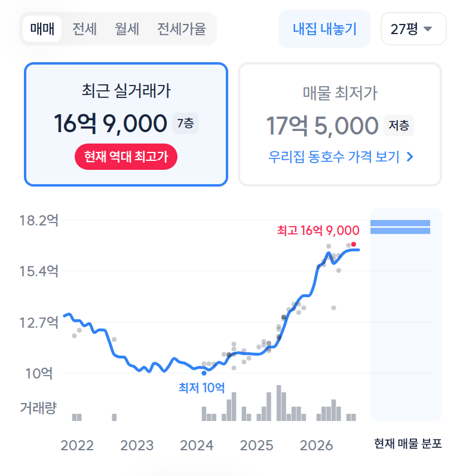The width and height of the screenshot is (466, 476).
Task: Switch to the 전세 tab
Action: (x=84, y=29)
